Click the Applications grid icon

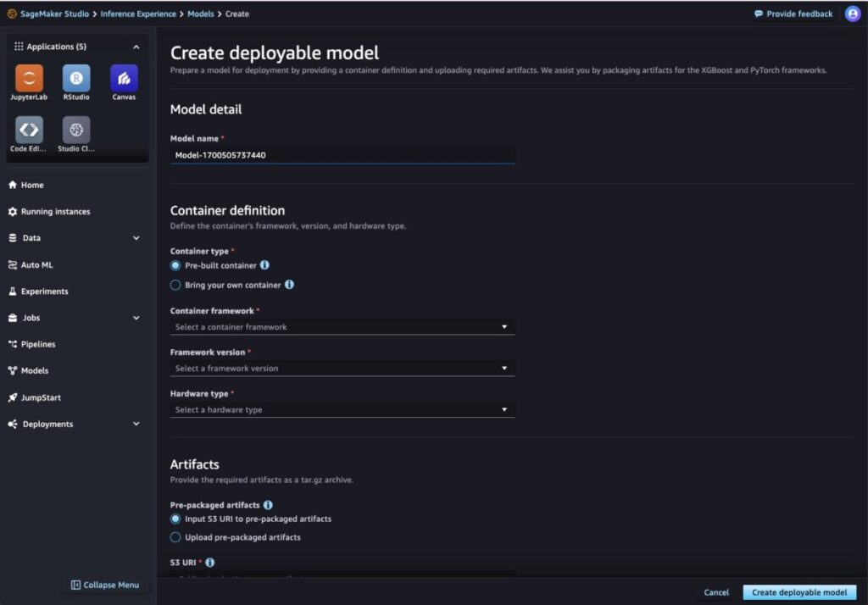[19, 47]
